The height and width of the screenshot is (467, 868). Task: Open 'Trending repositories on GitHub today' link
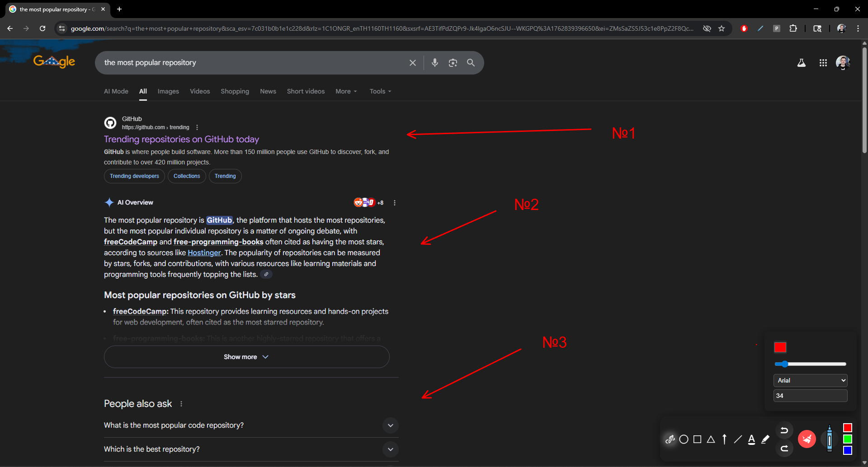pos(181,139)
